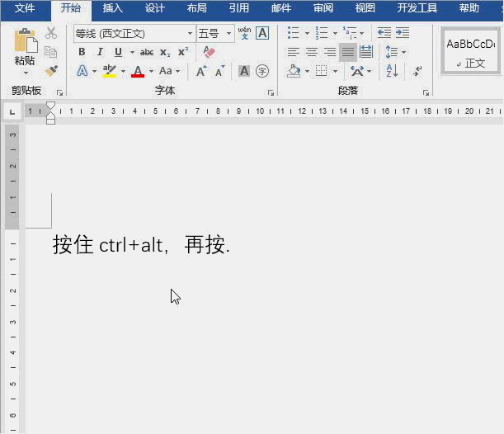504x434 pixels.
Task: Click the Decrease Indent icon
Action: [x=384, y=33]
